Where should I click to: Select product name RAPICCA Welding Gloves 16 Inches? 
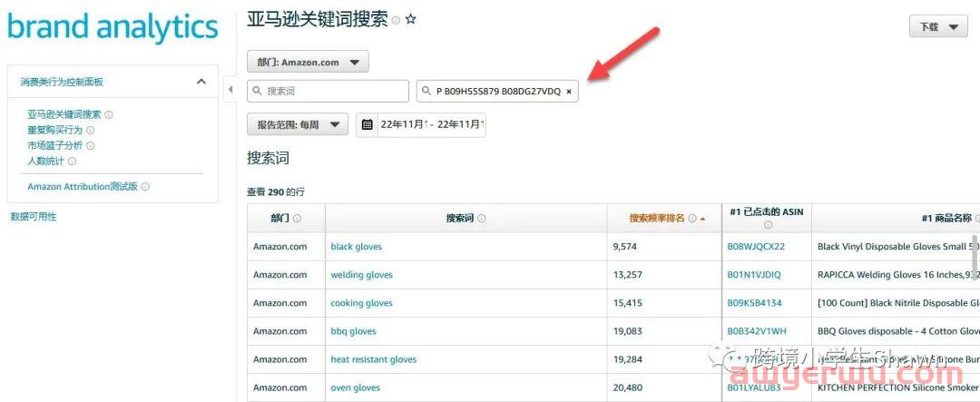897,274
